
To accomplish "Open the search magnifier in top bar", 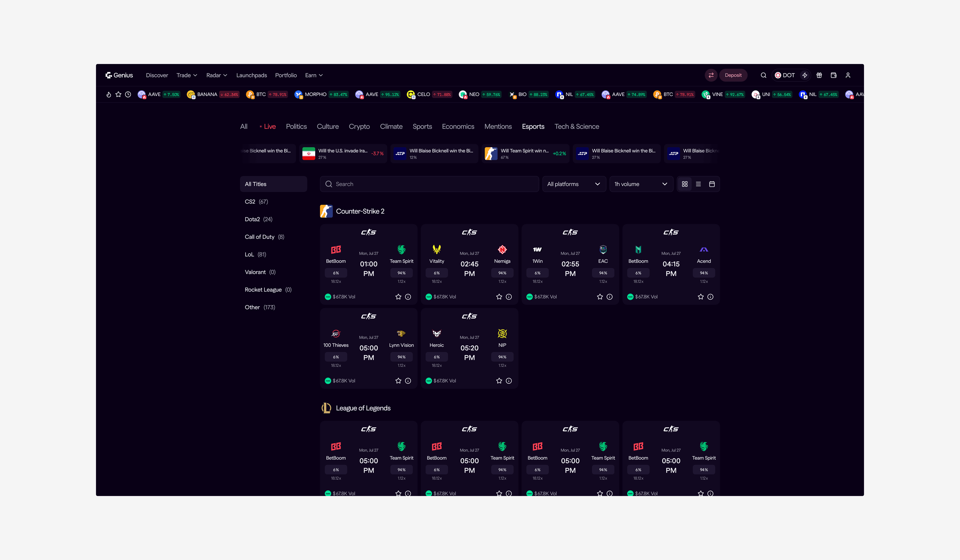I will click(763, 75).
